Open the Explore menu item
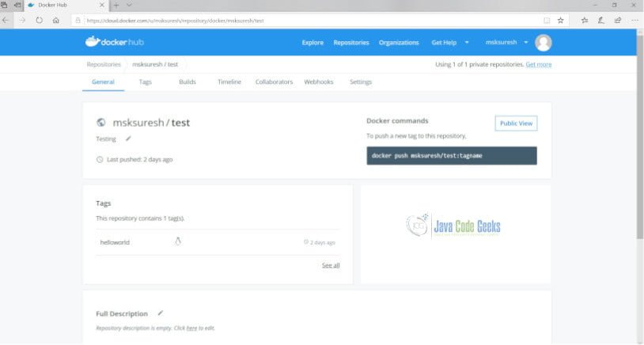 [x=313, y=42]
